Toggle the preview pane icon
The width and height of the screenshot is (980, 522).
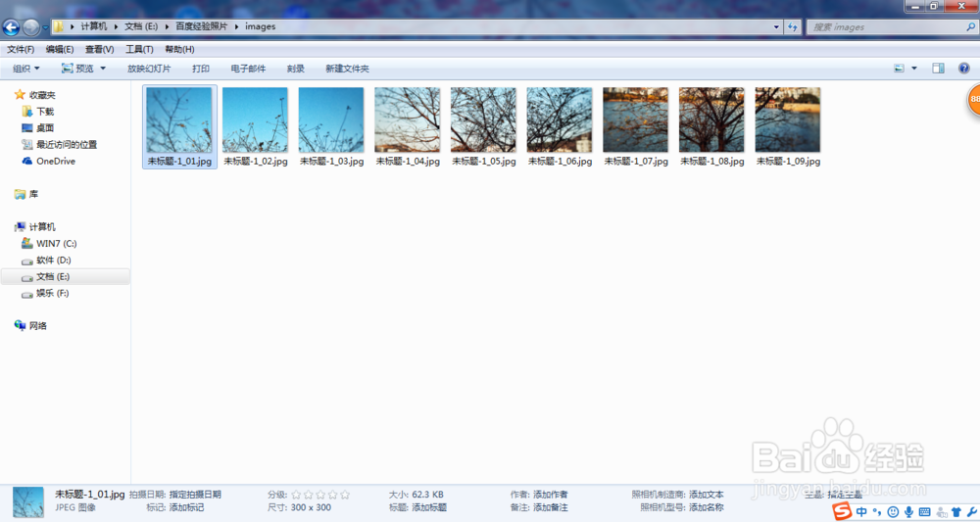[x=938, y=68]
